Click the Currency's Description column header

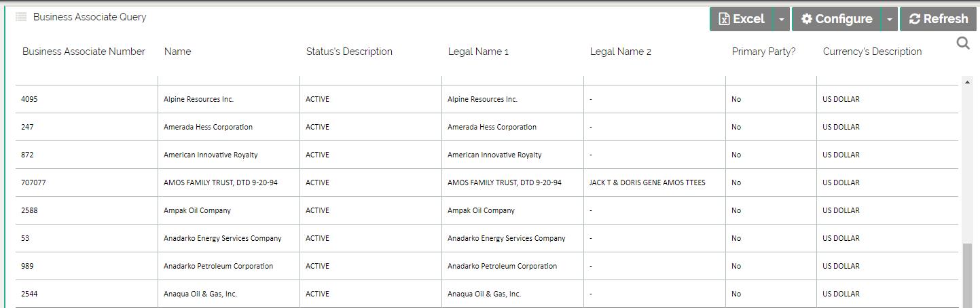pos(872,52)
